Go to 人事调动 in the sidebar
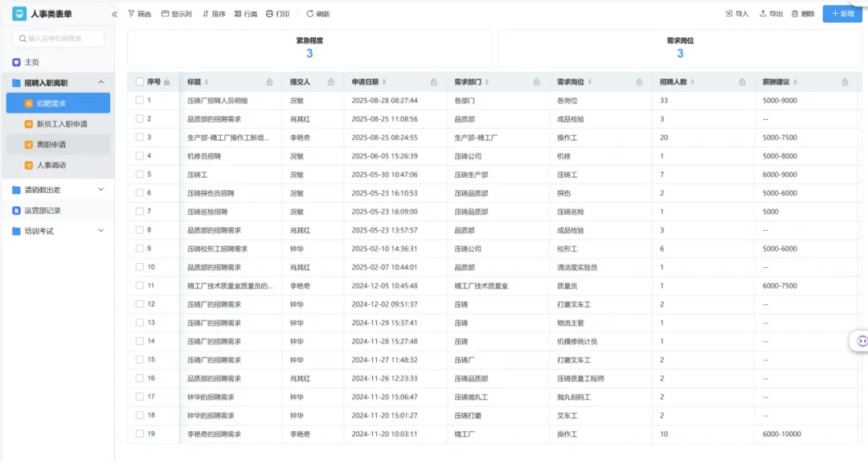868x461 pixels. (x=51, y=165)
